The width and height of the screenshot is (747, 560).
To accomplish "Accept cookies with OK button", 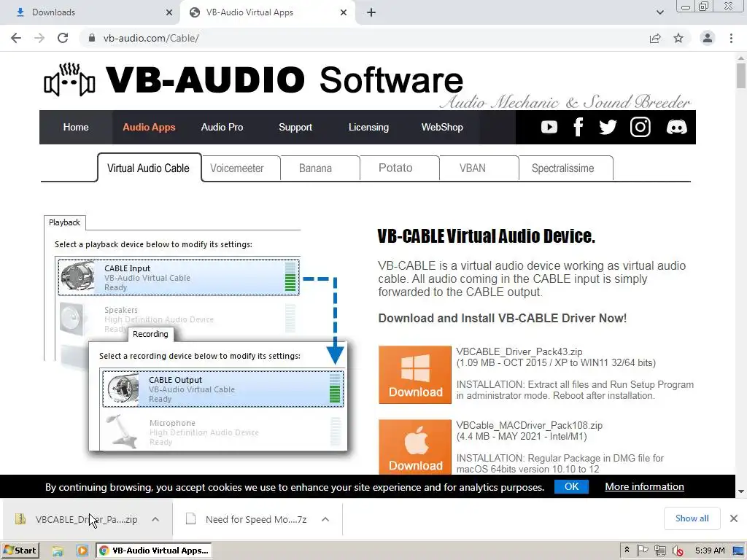I will pyautogui.click(x=571, y=486).
